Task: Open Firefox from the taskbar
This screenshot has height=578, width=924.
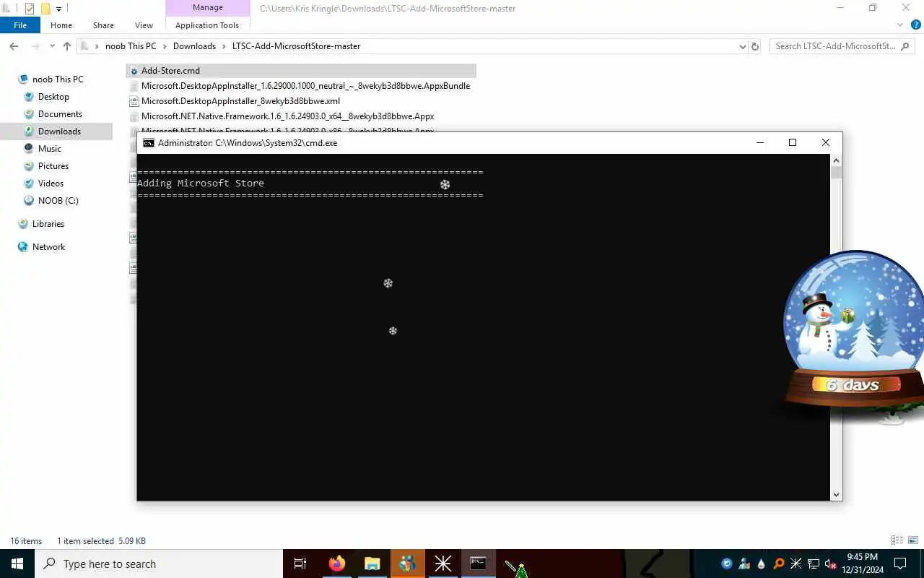Action: pos(337,564)
